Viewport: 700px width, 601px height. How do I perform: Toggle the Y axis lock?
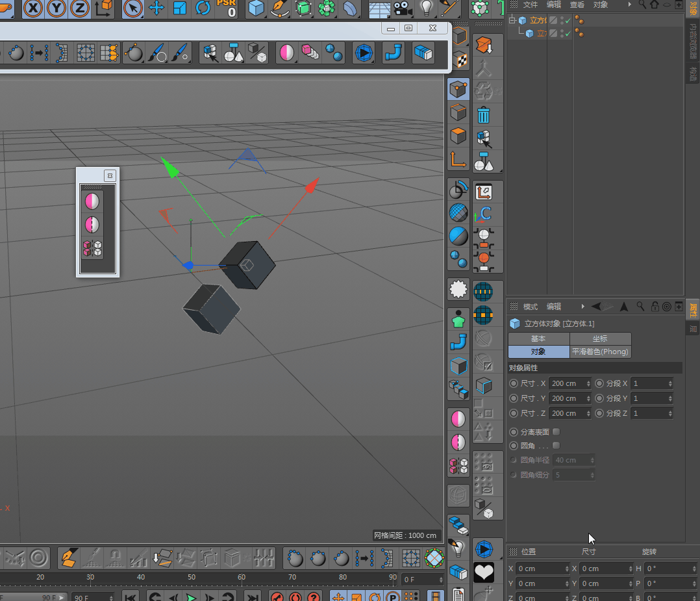tap(56, 8)
